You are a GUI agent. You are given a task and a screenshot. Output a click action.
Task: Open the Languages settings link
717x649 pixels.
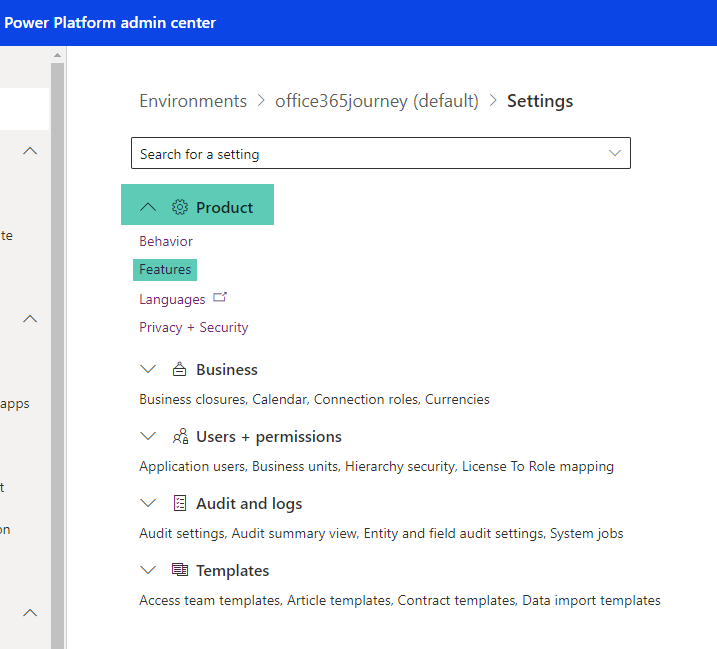click(x=172, y=299)
